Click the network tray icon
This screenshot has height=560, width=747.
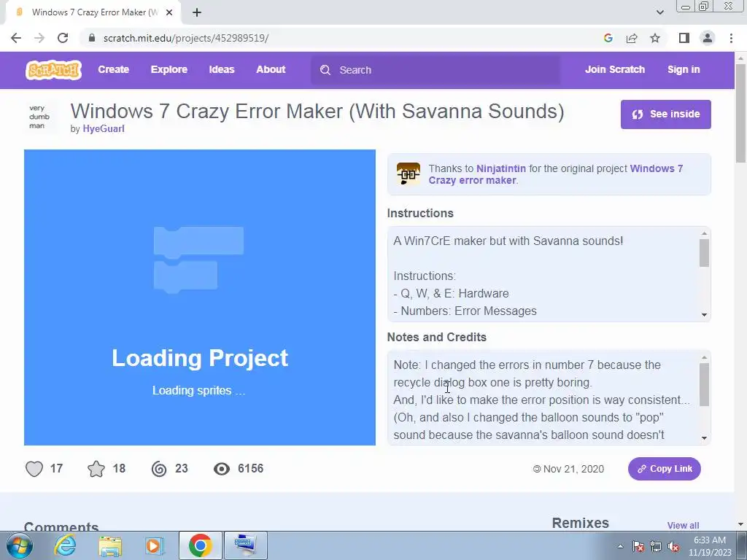[x=656, y=547]
